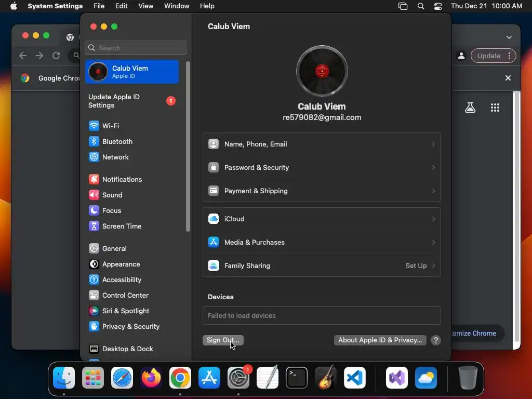Click Chrome forward arrow
Screen dimensions: 532x399
(x=39, y=56)
